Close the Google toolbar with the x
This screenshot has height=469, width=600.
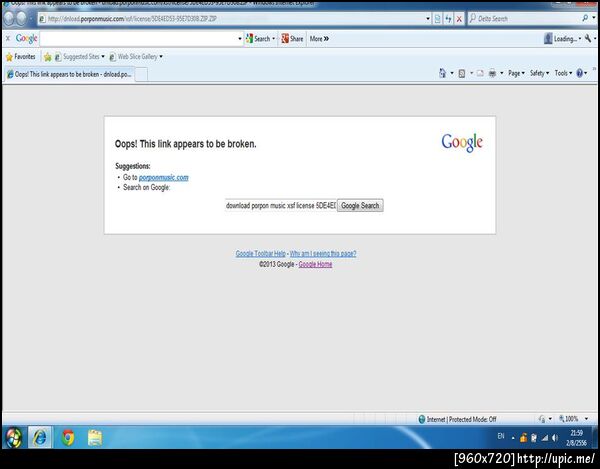[8, 39]
